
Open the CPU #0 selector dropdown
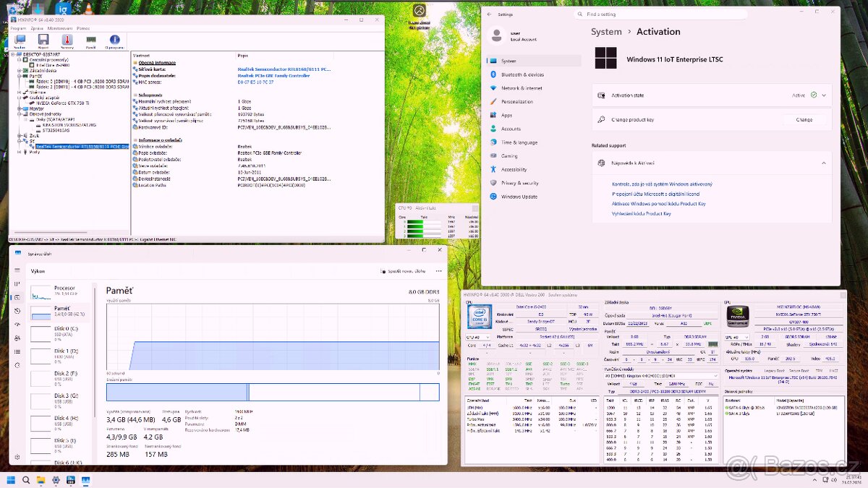(x=478, y=337)
